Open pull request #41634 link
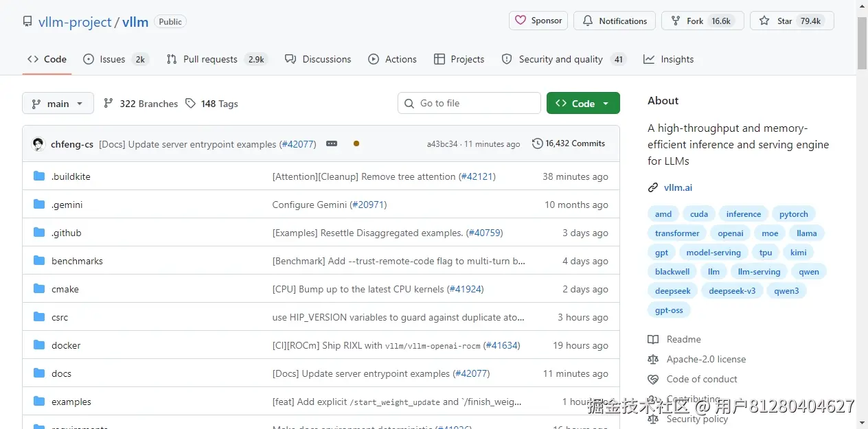This screenshot has width=868, height=429. (x=501, y=345)
